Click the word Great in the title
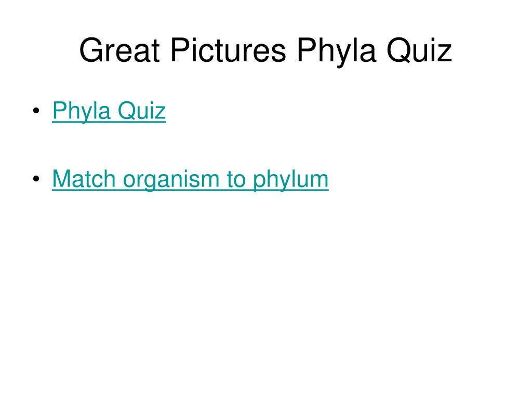532x399 pixels. [x=119, y=49]
